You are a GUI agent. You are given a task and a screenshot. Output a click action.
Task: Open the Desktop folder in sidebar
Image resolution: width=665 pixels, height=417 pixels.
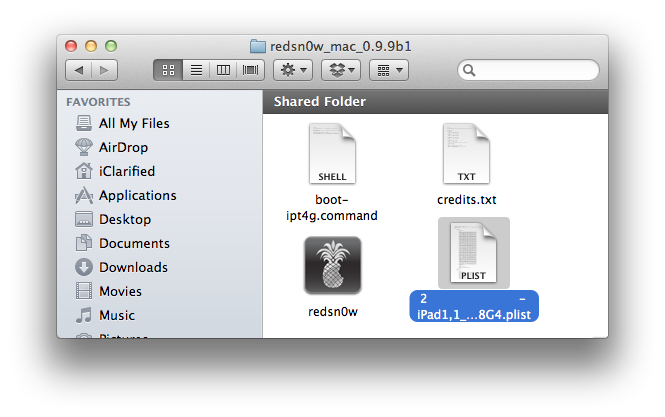124,219
